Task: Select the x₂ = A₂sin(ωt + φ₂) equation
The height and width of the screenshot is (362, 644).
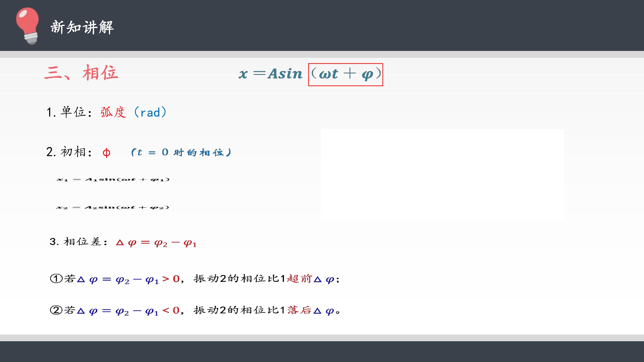Action: click(113, 207)
